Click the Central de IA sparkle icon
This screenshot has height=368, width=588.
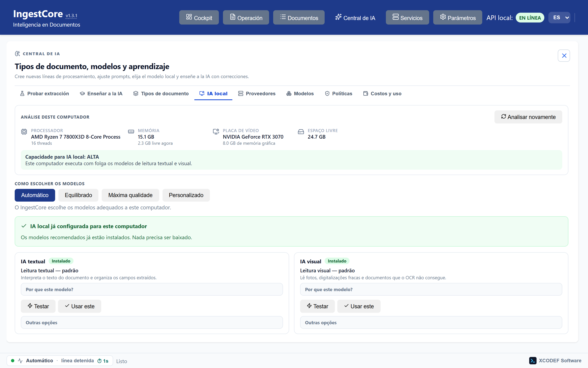pyautogui.click(x=339, y=17)
